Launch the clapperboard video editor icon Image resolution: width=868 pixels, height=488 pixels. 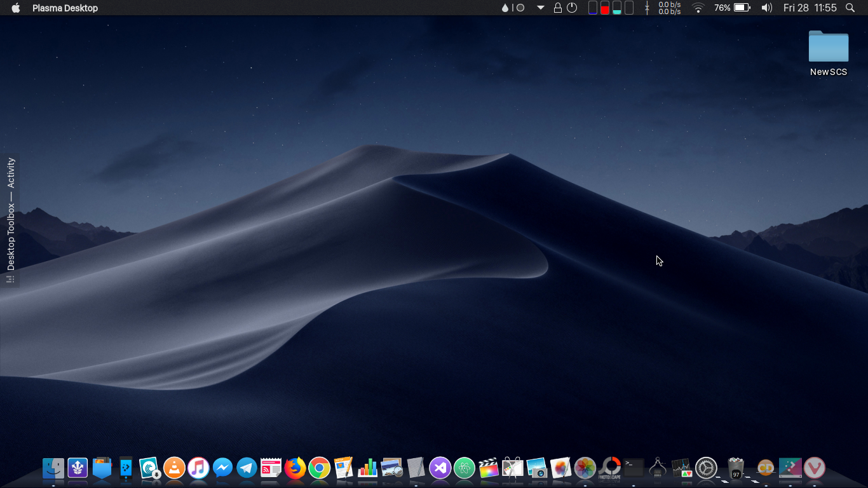point(488,468)
